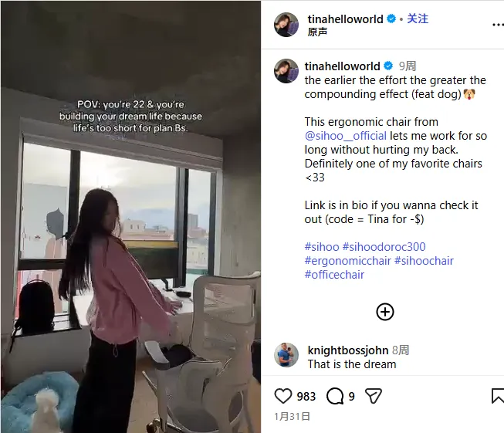The width and height of the screenshot is (504, 433).
Task: Open knightbossjohn profile avatar
Action: pyautogui.click(x=286, y=355)
